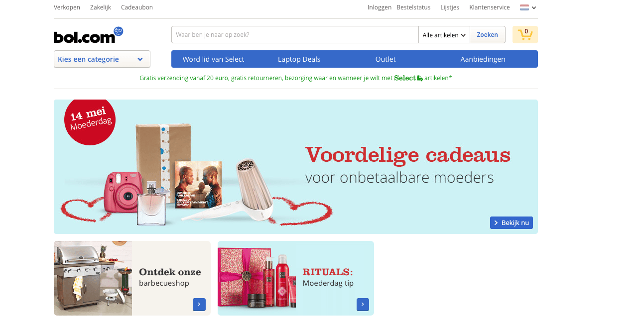This screenshot has height=327, width=644.
Task: Click the Select delivery truck logo
Action: [408, 78]
